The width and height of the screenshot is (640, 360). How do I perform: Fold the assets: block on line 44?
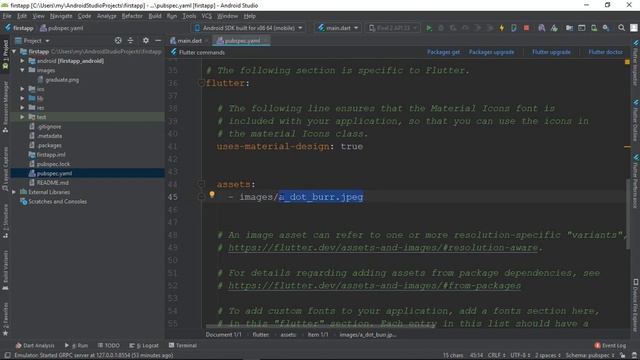[201, 184]
